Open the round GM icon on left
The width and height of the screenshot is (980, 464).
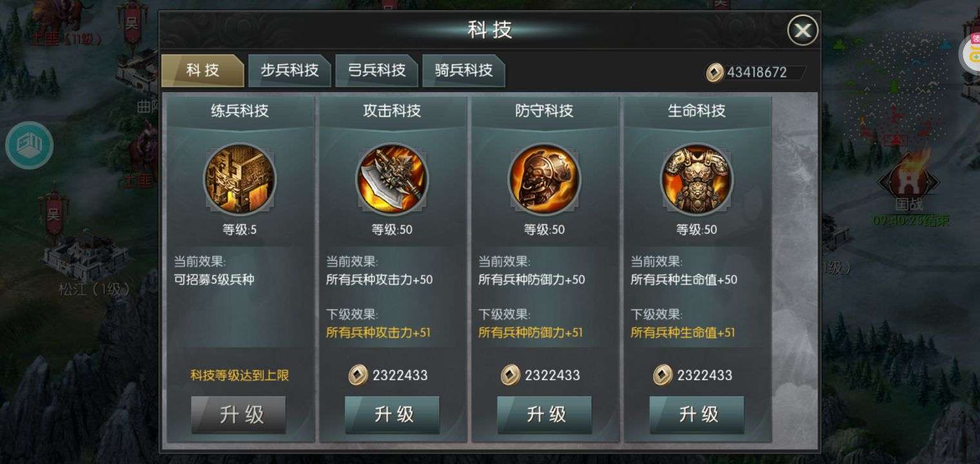click(29, 145)
